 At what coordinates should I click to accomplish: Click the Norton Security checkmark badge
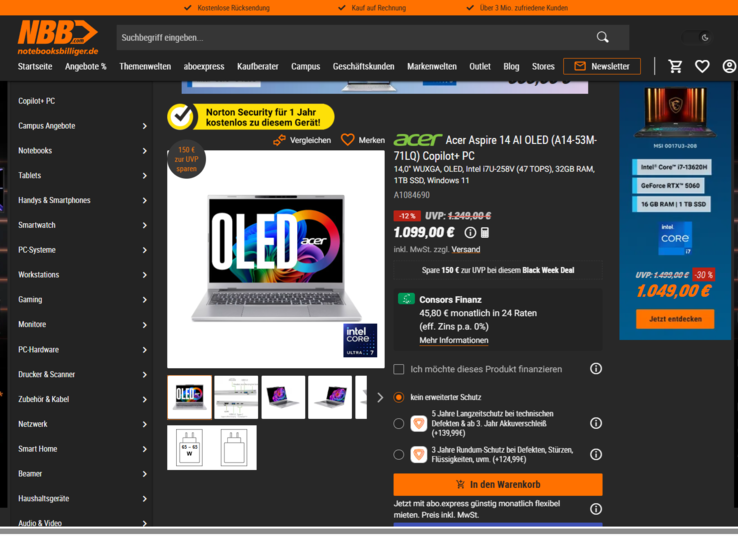(x=181, y=116)
